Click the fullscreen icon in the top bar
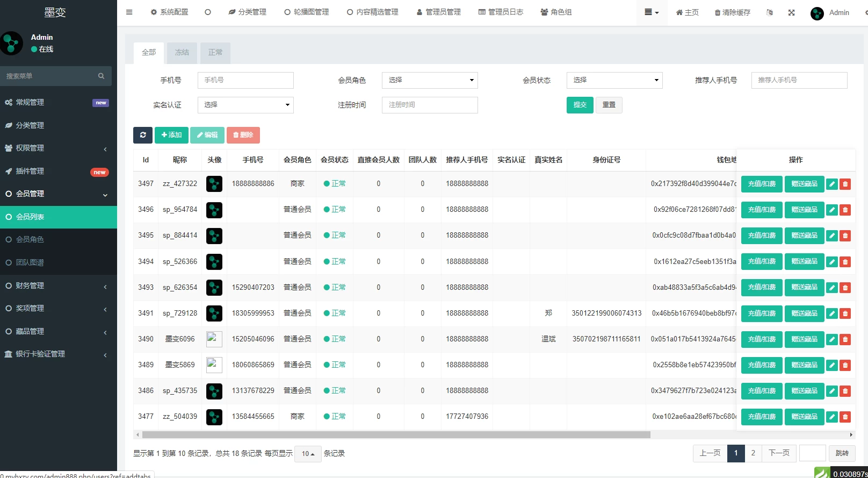The image size is (868, 478). click(791, 12)
